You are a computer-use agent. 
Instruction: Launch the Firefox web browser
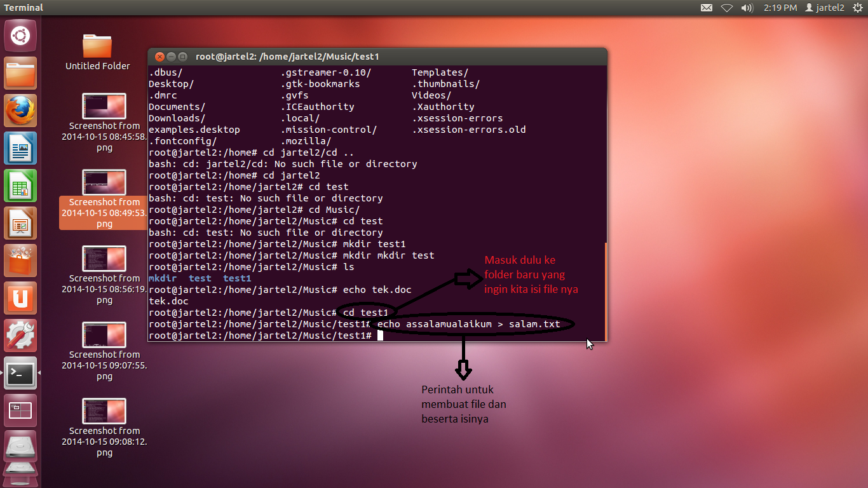click(x=21, y=111)
